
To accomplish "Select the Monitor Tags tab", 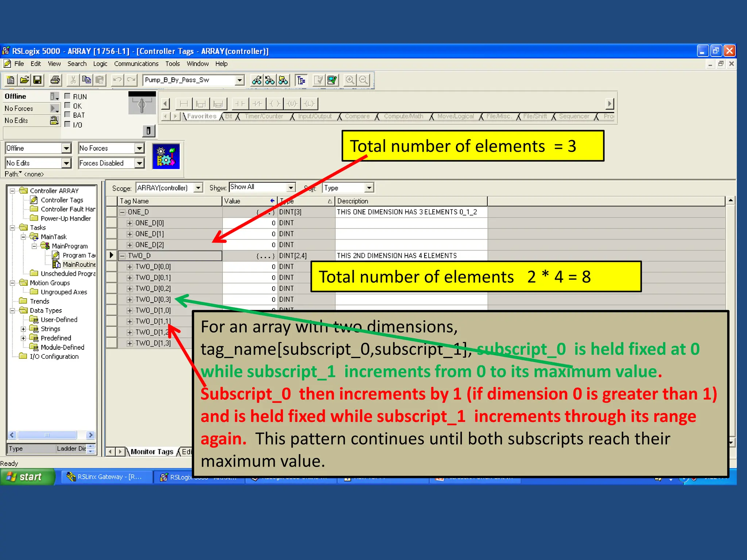I will pyautogui.click(x=152, y=452).
